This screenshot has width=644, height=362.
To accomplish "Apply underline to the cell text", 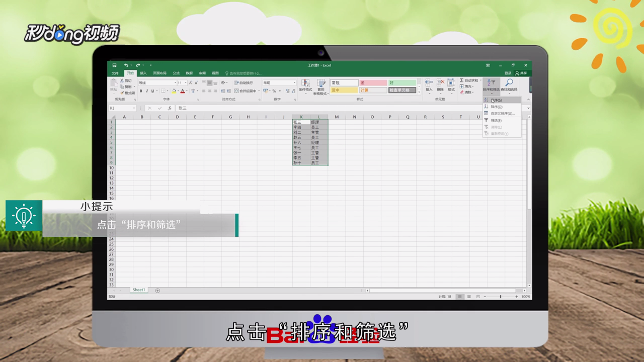I will point(152,91).
